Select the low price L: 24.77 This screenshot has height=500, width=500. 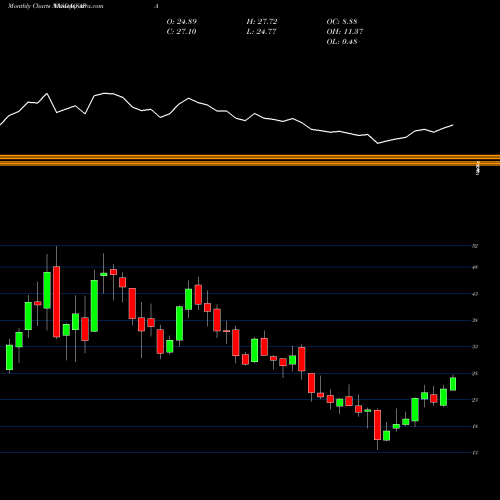tap(262, 32)
